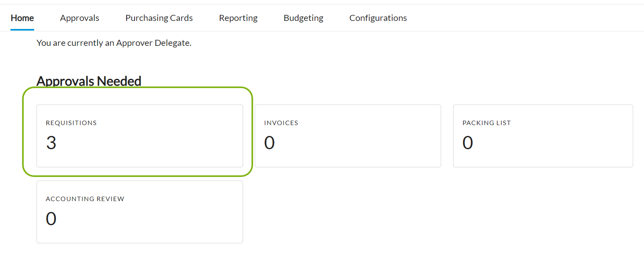Click the ACCOUNTING REVIEW label text

85,199
